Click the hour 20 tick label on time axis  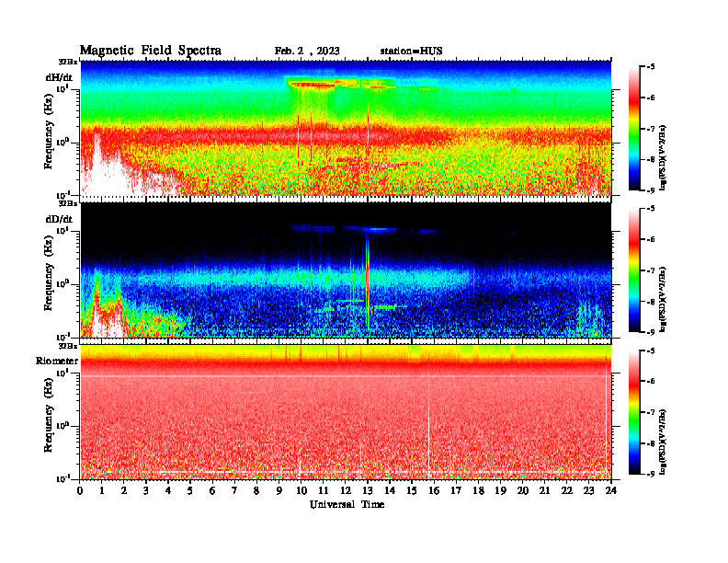point(523,491)
